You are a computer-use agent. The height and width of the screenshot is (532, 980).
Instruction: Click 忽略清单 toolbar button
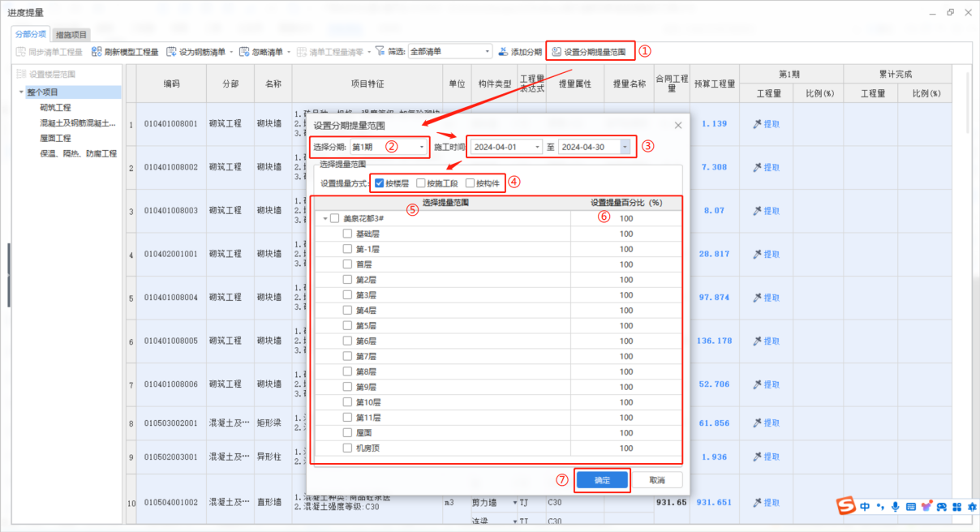point(260,52)
